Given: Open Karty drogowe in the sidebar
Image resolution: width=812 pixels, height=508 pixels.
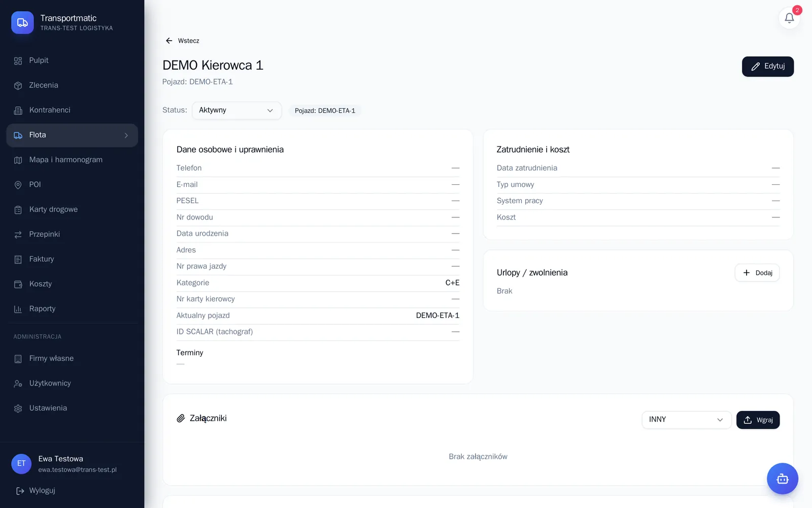Looking at the screenshot, I should pyautogui.click(x=72, y=209).
